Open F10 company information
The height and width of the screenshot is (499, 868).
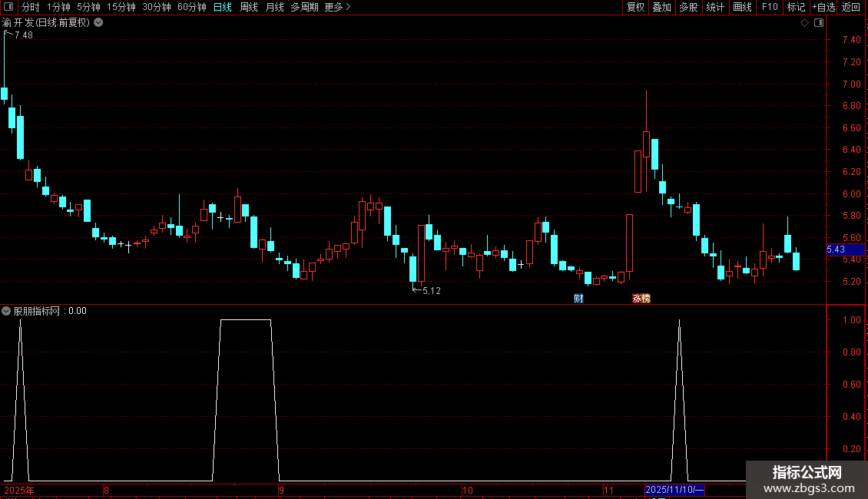point(770,7)
